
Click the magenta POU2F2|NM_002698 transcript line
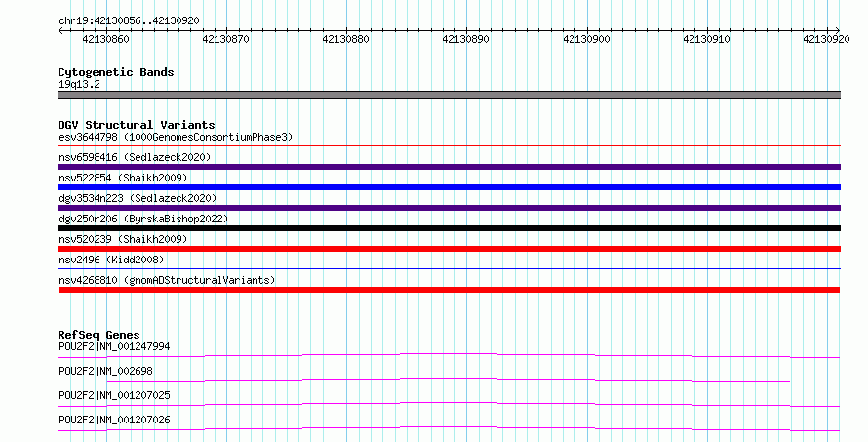pos(449,380)
